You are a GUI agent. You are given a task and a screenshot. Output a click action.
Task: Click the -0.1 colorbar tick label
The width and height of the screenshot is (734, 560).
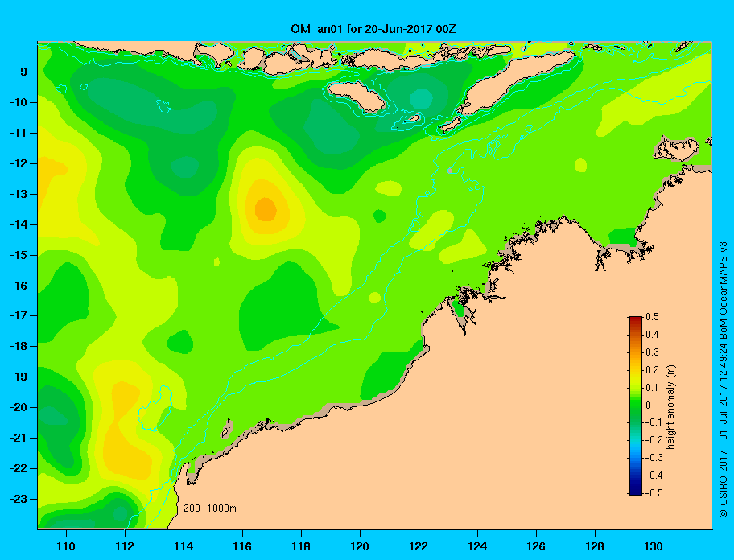[654, 422]
